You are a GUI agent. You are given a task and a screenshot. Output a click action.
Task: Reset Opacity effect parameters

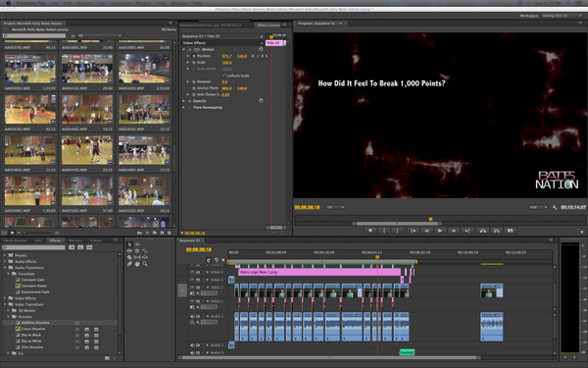pyautogui.click(x=261, y=101)
